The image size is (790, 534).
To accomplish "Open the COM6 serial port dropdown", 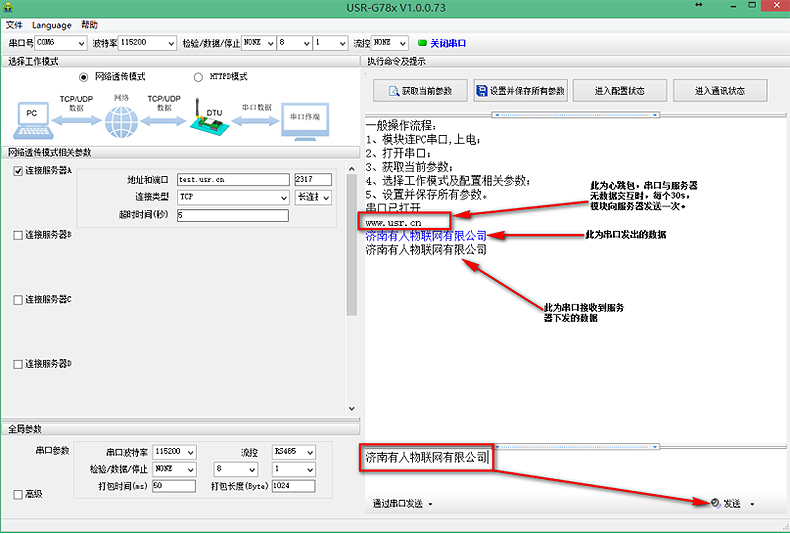I will click(x=61, y=43).
